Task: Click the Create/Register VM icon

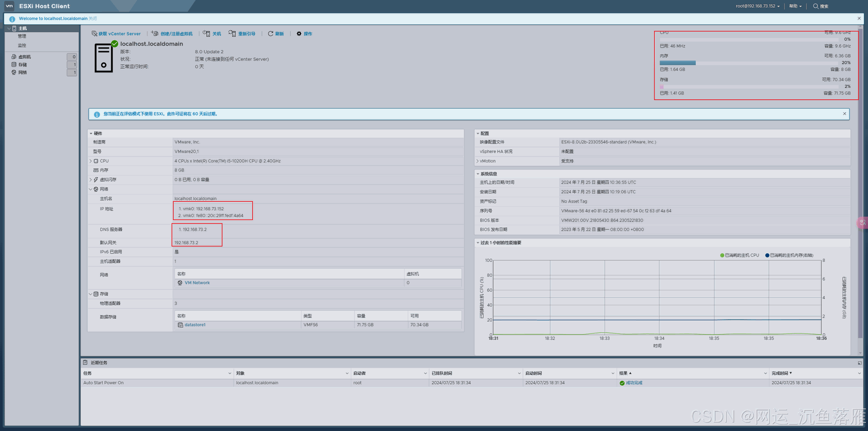Action: 155,34
